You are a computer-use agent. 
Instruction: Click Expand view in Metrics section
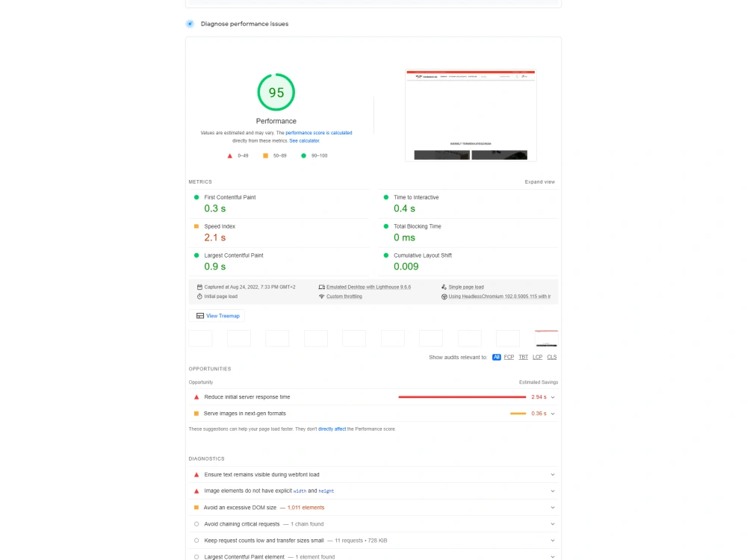(540, 182)
